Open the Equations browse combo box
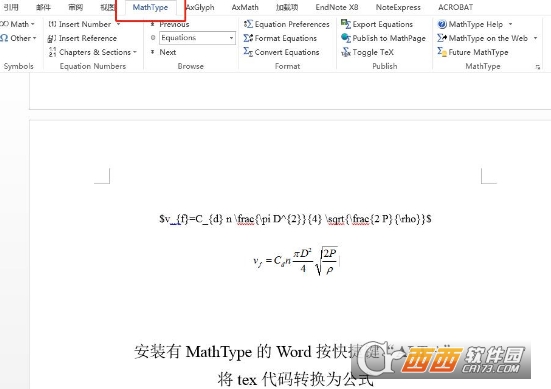The image size is (551, 389). [x=197, y=38]
